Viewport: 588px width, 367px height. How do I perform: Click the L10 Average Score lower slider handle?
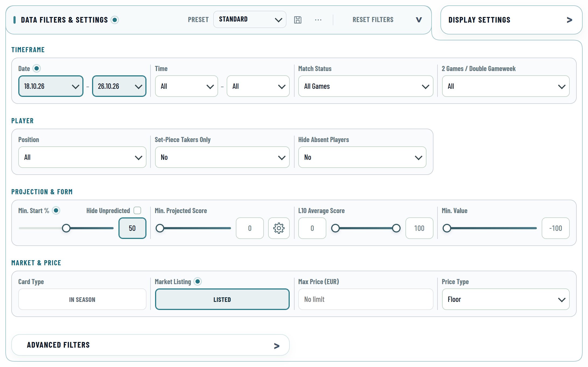click(335, 228)
